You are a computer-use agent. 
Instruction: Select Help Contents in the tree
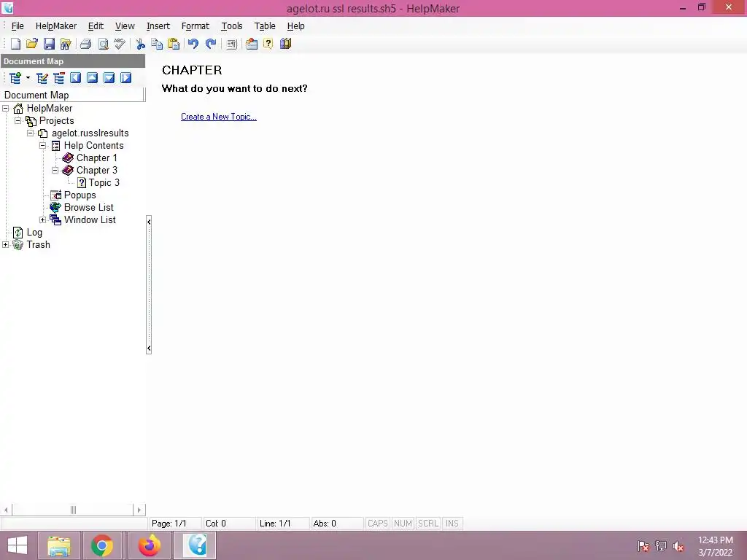94,145
